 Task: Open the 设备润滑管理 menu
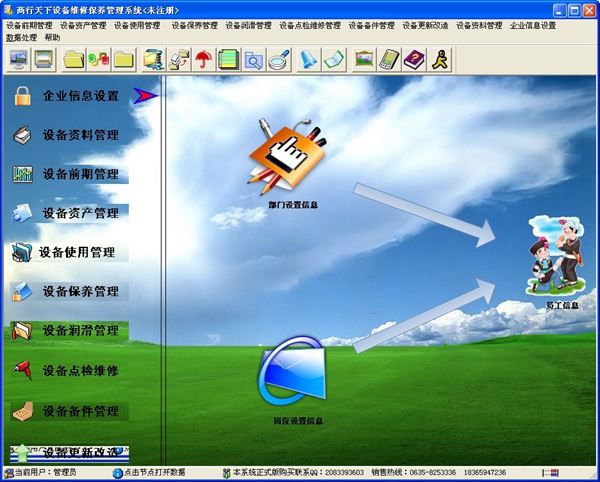tap(248, 26)
